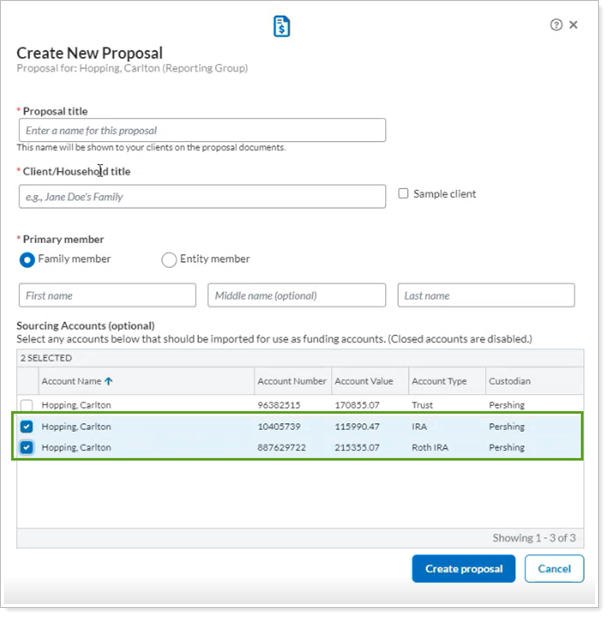The width and height of the screenshot is (608, 617).
Task: Uncheck the IRA account checkbox
Action: tap(27, 427)
